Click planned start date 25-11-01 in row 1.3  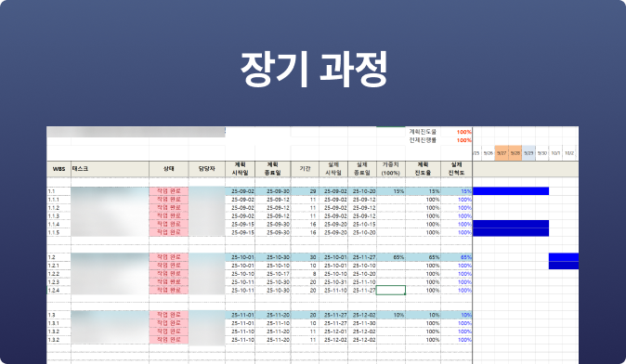[240, 315]
